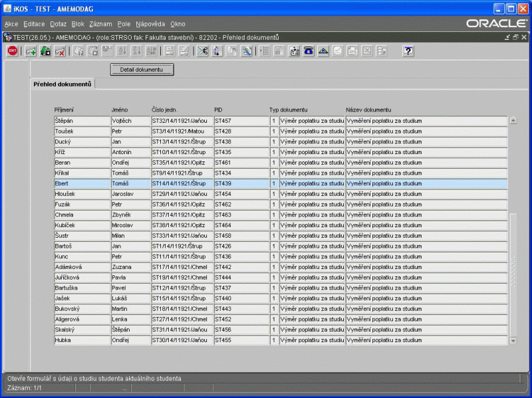Image resolution: width=532 pixels, height=398 pixels.
Task: Open the Akce menu
Action: coord(11,23)
